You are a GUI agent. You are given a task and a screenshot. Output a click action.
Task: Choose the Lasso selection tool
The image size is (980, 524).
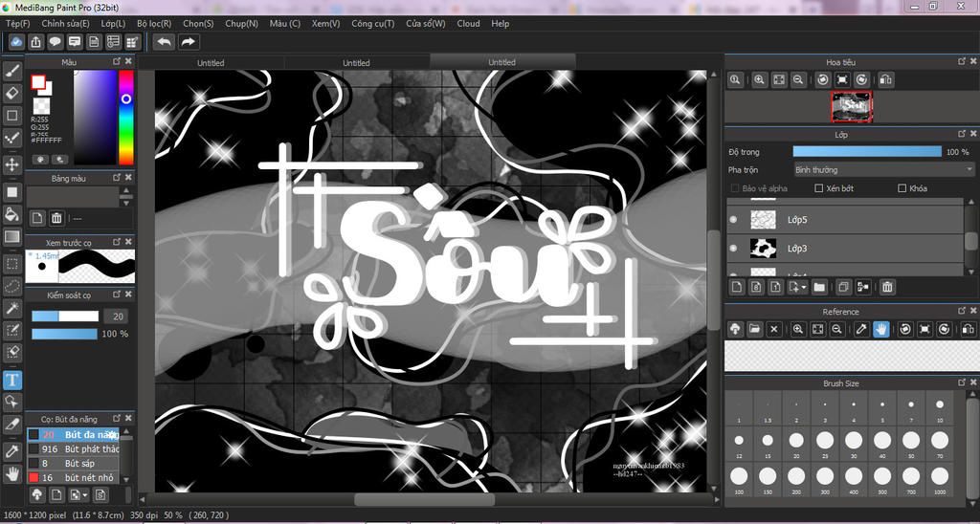point(11,286)
